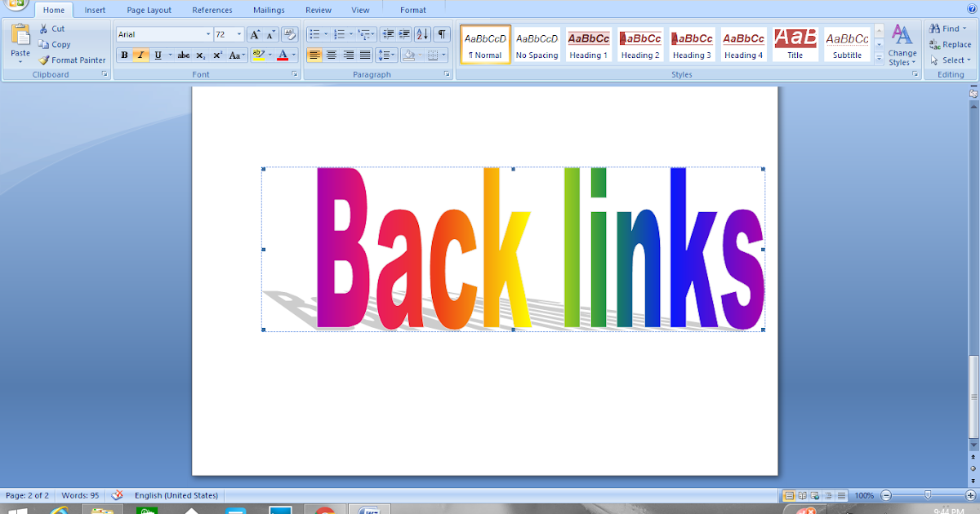Show paragraph marks with the pilcrow icon
The width and height of the screenshot is (980, 514).
(442, 34)
